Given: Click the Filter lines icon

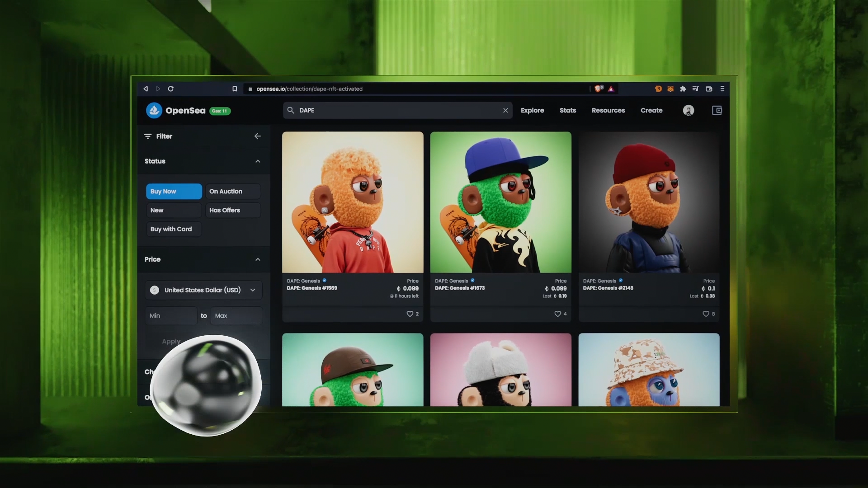Looking at the screenshot, I should pos(148,136).
